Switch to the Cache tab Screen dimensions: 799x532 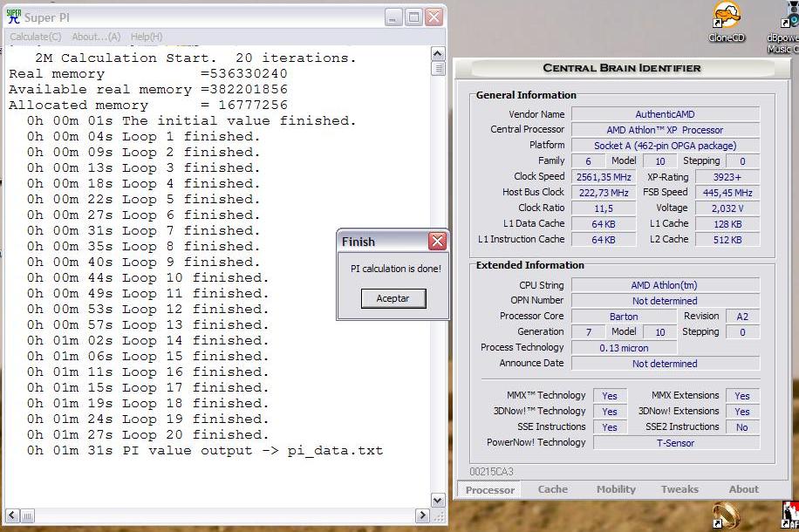pyautogui.click(x=553, y=489)
